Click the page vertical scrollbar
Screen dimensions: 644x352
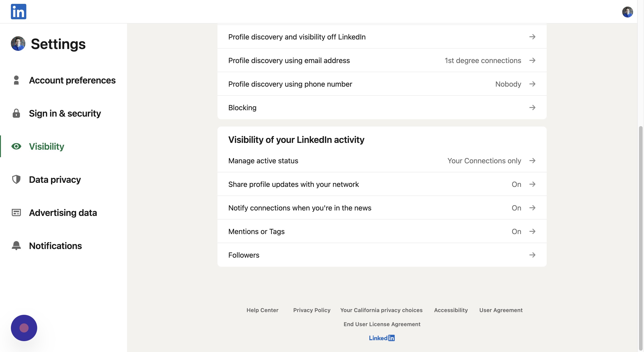[x=641, y=237]
